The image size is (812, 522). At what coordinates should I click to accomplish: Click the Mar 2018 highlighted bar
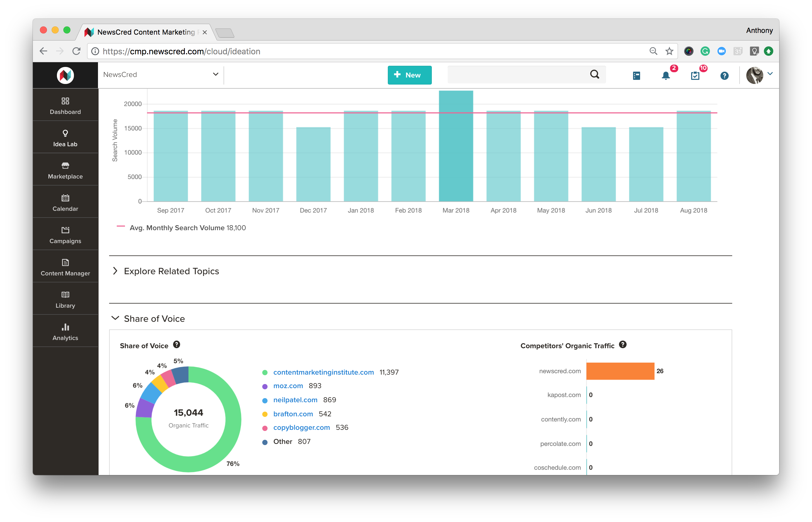[x=456, y=146]
